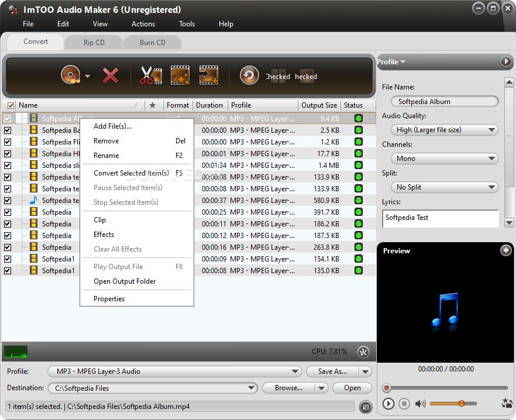This screenshot has height=420, width=516.
Task: Open the Effects film-star icon
Action: pyautogui.click(x=180, y=75)
